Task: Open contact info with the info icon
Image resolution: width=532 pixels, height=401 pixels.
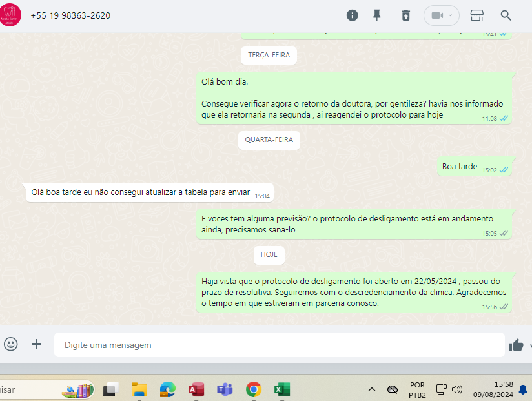Action: click(x=352, y=15)
